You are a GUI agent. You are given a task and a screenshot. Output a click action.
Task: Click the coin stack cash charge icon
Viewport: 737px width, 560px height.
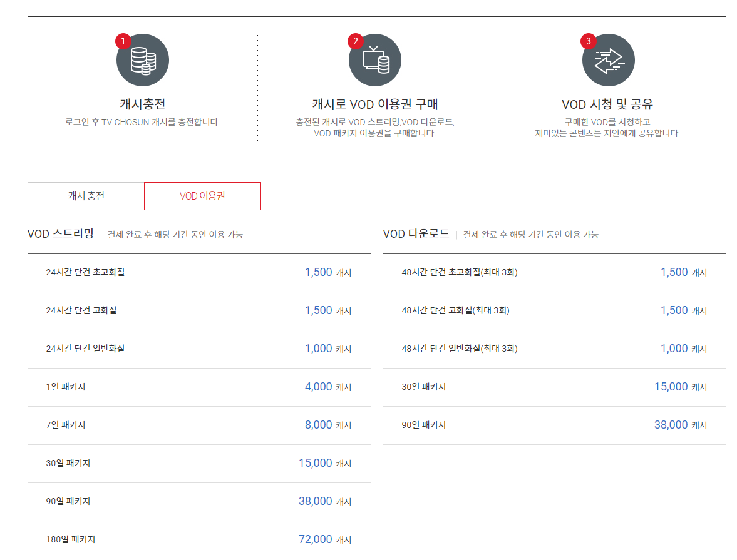coord(143,59)
